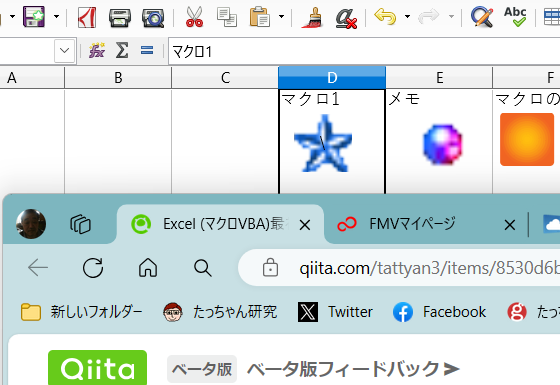The height and width of the screenshot is (385, 560).
Task: Go back in browser
Action: click(38, 268)
